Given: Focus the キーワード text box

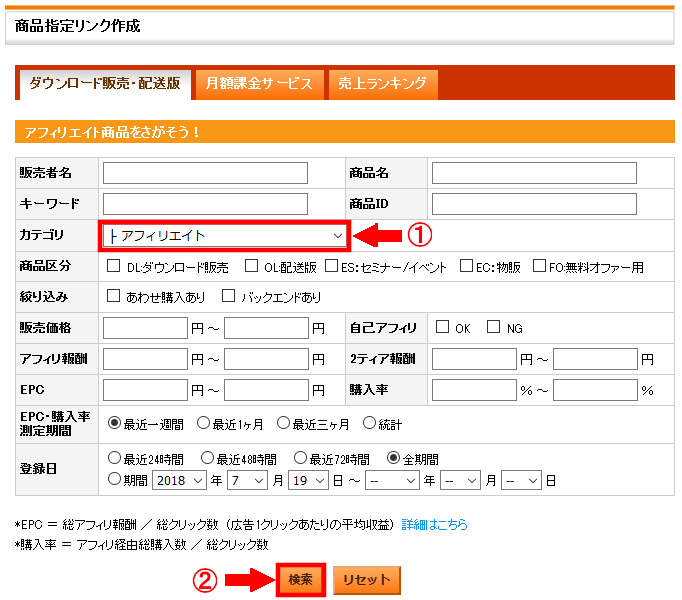Looking at the screenshot, I should 205,204.
